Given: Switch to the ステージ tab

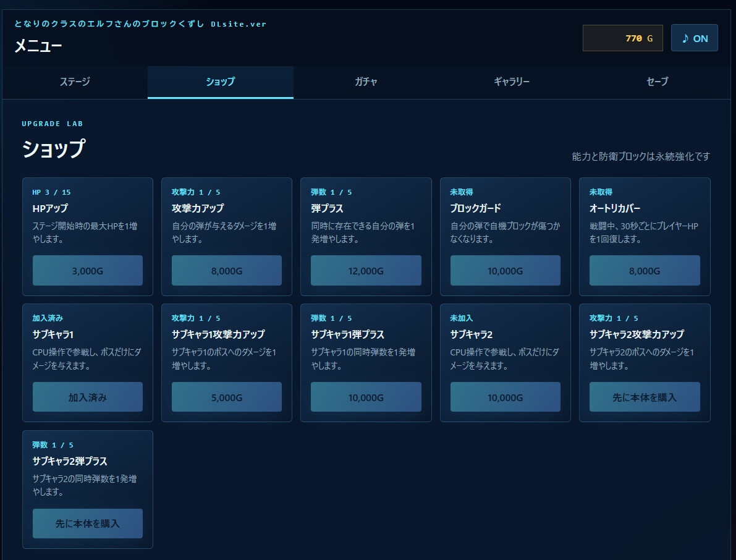Looking at the screenshot, I should pos(75,82).
